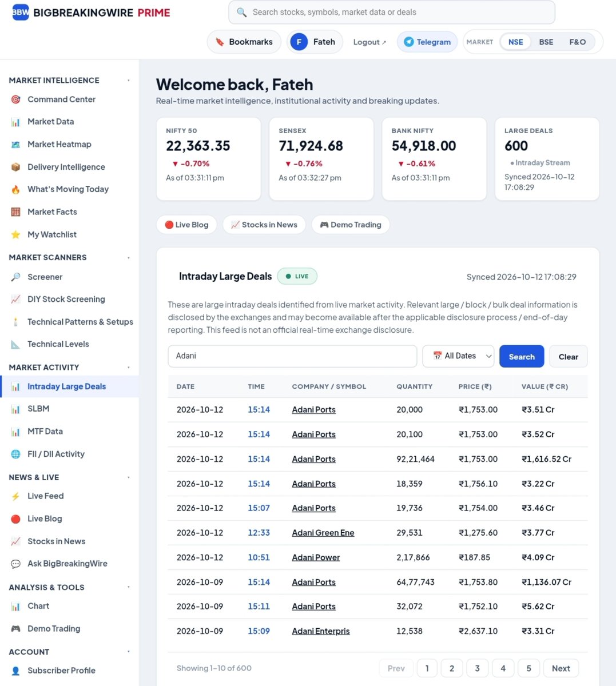Select the BSE market toggle
This screenshot has width=616, height=686.
(x=546, y=42)
